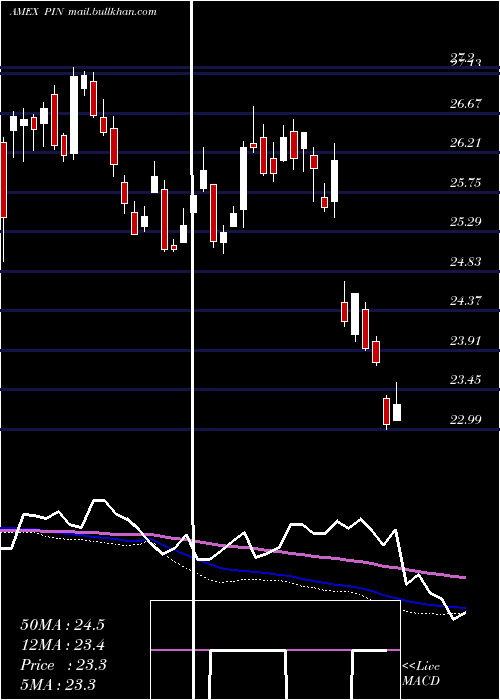The width and height of the screenshot is (500, 700).
Task: Click the '12MA : 23.4' readout
Action: [62, 645]
